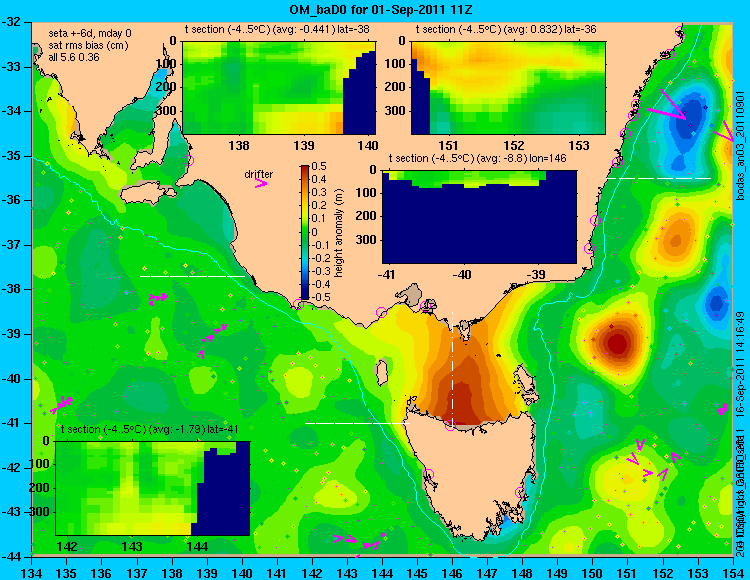Click the white dashed line near latitude -35.5
The height and width of the screenshot is (580, 750).
(x=659, y=178)
